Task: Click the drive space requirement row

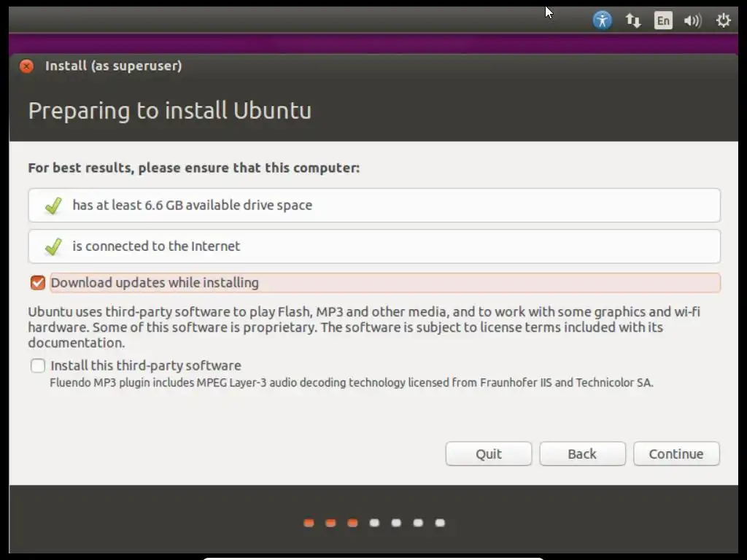Action: point(374,205)
